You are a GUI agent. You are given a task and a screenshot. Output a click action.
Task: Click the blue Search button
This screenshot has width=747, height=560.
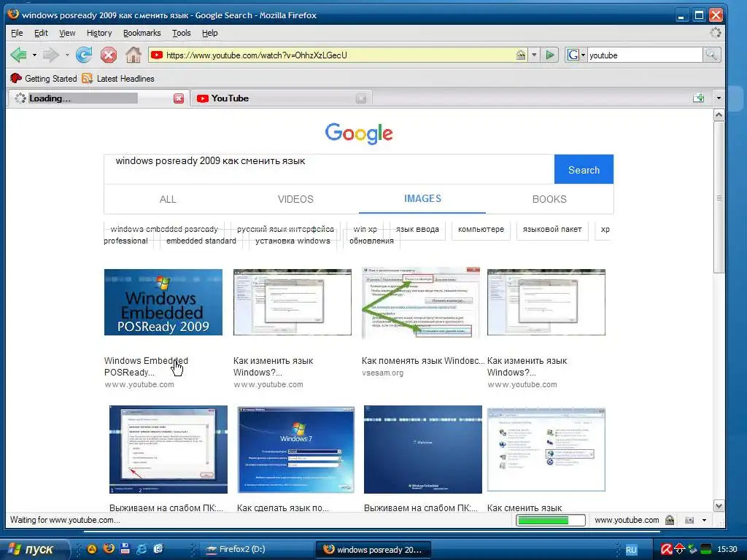pyautogui.click(x=584, y=169)
